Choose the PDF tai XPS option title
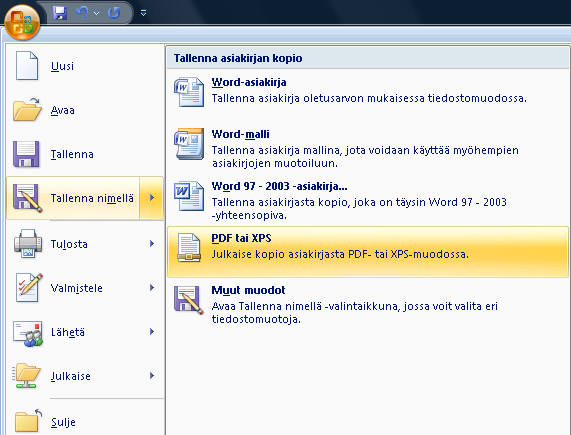Screen dimensions: 571x435 (x=241, y=238)
